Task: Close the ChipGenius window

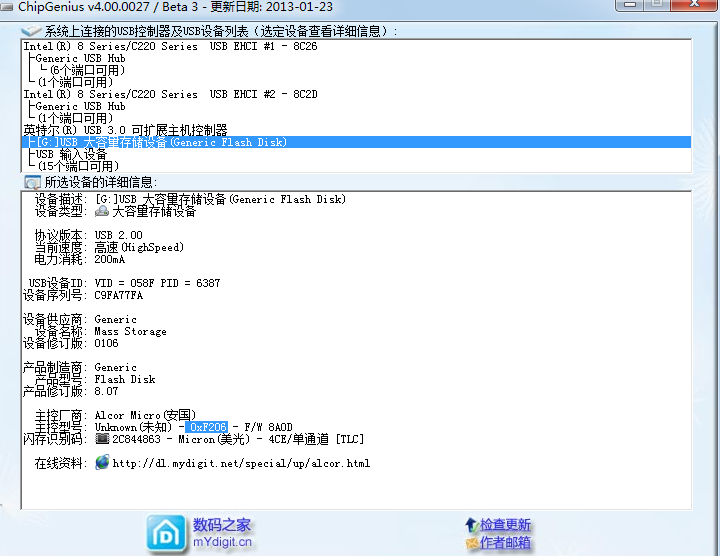Action: pyautogui.click(x=695, y=4)
